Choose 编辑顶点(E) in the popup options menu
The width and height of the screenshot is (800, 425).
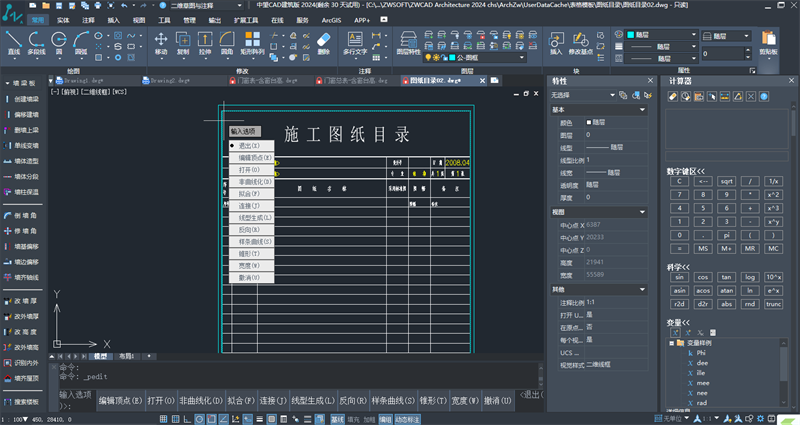pos(252,158)
